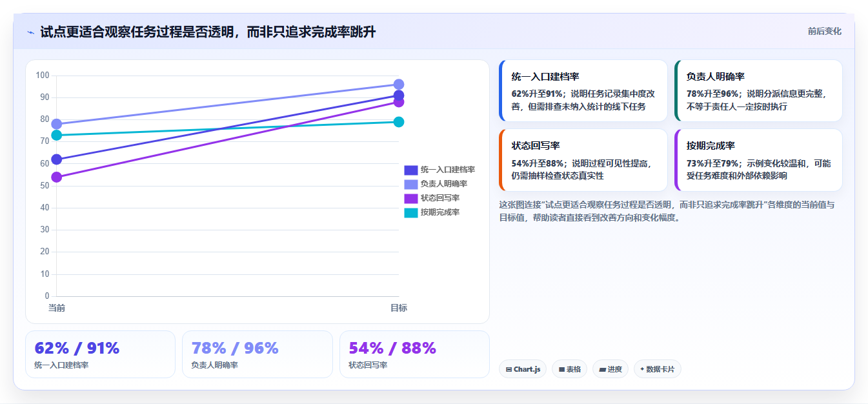Click the 62% / 91% stat card value
The image size is (868, 404).
tap(77, 348)
